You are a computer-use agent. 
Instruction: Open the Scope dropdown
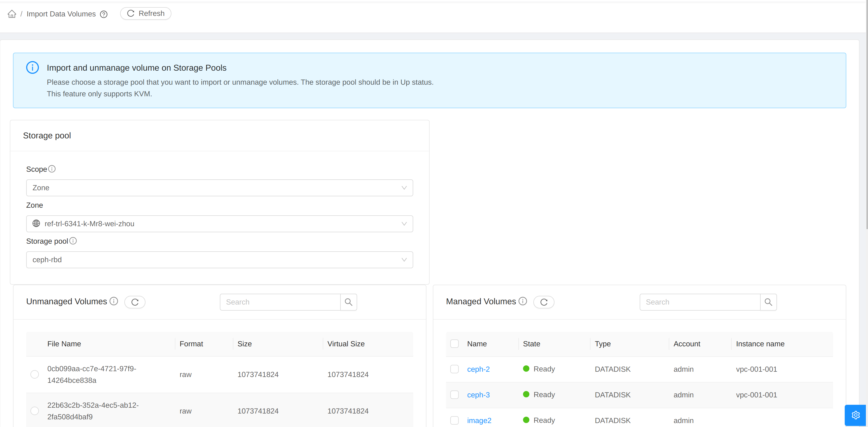(x=219, y=188)
